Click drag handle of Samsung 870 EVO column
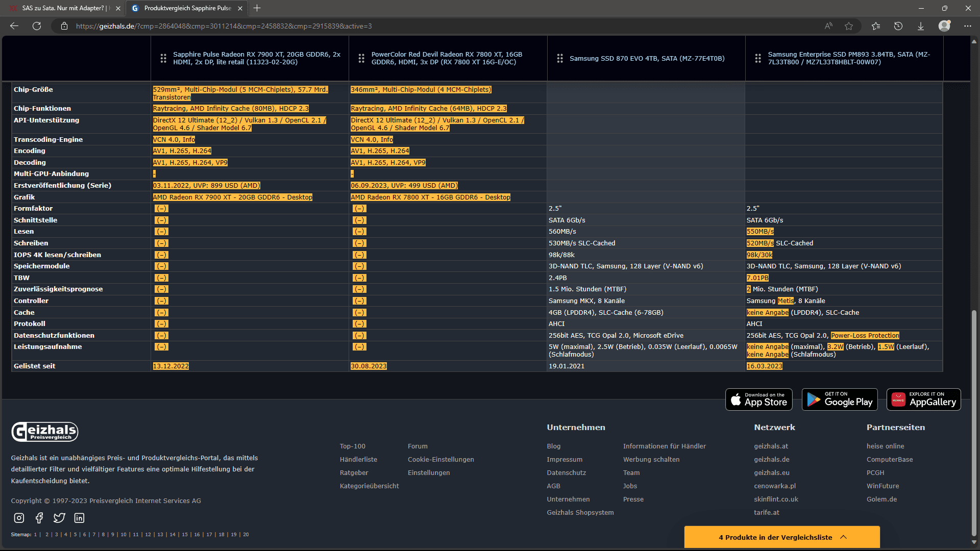 coord(560,59)
